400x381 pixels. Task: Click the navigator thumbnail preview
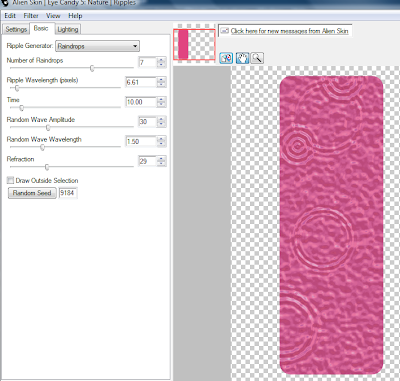pos(194,44)
